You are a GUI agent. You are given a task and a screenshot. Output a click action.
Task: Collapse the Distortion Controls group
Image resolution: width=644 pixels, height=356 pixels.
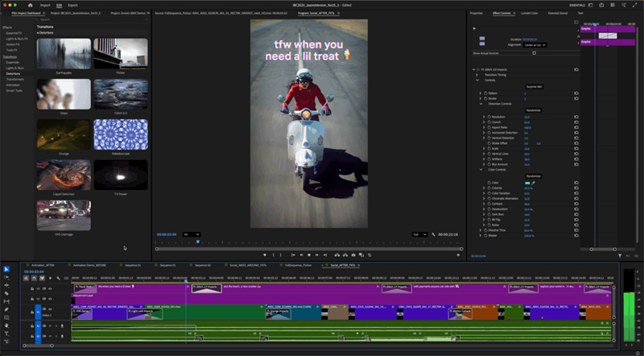(481, 104)
